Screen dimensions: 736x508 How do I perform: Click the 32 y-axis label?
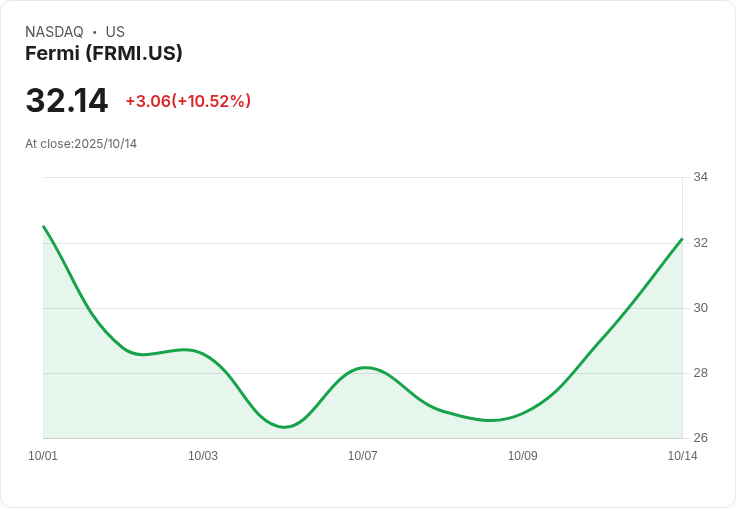700,243
